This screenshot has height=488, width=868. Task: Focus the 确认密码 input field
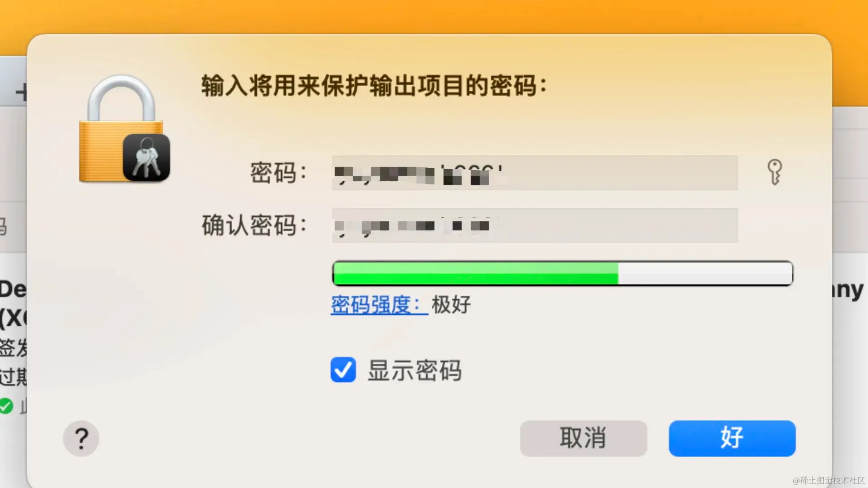[535, 225]
